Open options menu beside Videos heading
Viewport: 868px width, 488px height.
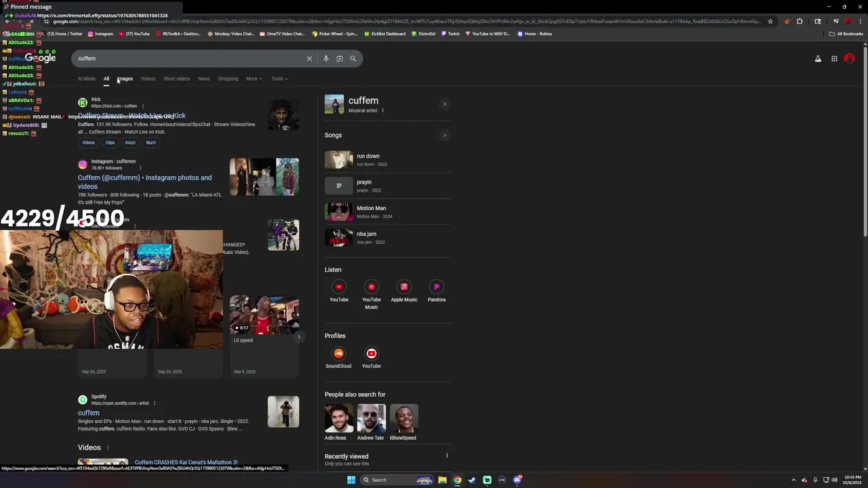[107, 447]
